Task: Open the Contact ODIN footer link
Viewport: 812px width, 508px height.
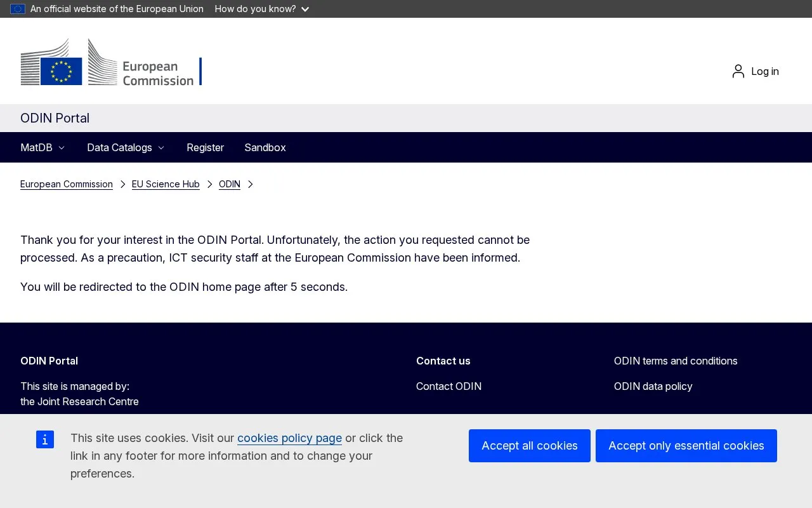Action: (449, 386)
